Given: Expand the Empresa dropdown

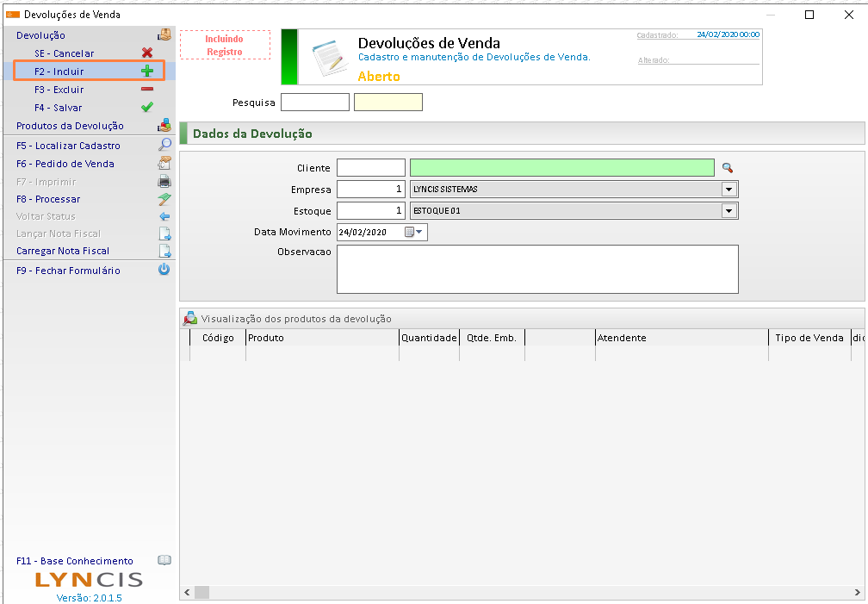Looking at the screenshot, I should (728, 190).
